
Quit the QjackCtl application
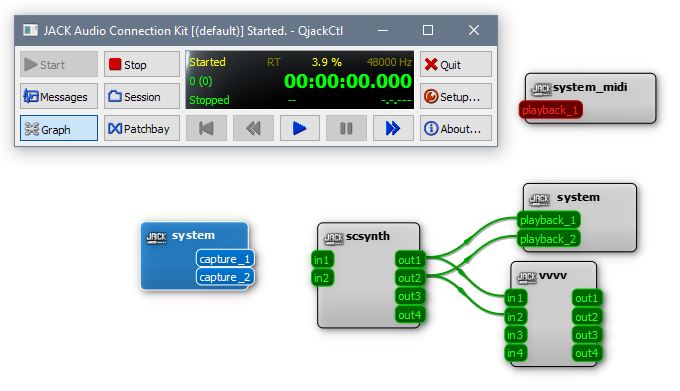point(455,65)
